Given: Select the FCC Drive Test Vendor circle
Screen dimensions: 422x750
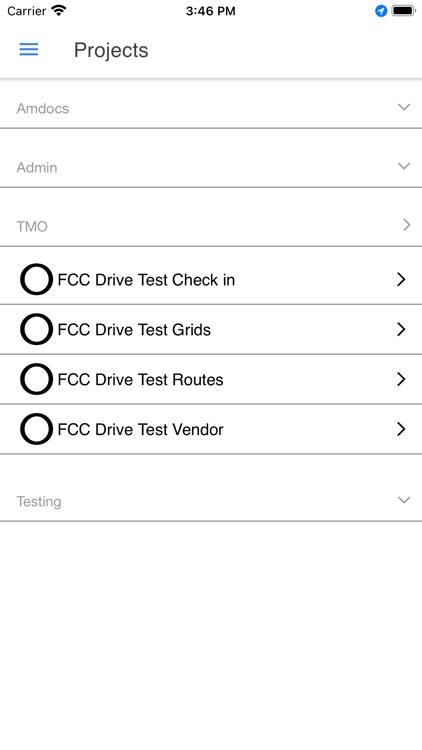Looking at the screenshot, I should pos(36,429).
